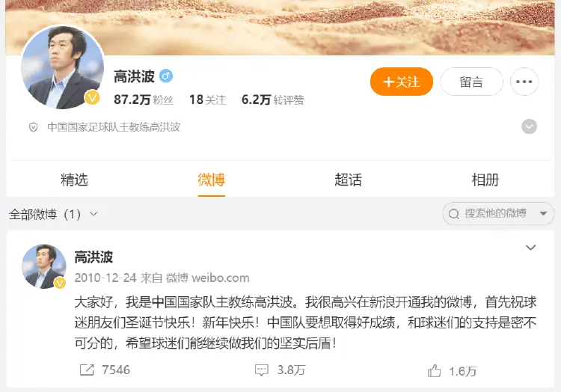Viewport: 561px width, 392px height.
Task: Expand profile details with grey circle chevron
Action: click(x=529, y=126)
